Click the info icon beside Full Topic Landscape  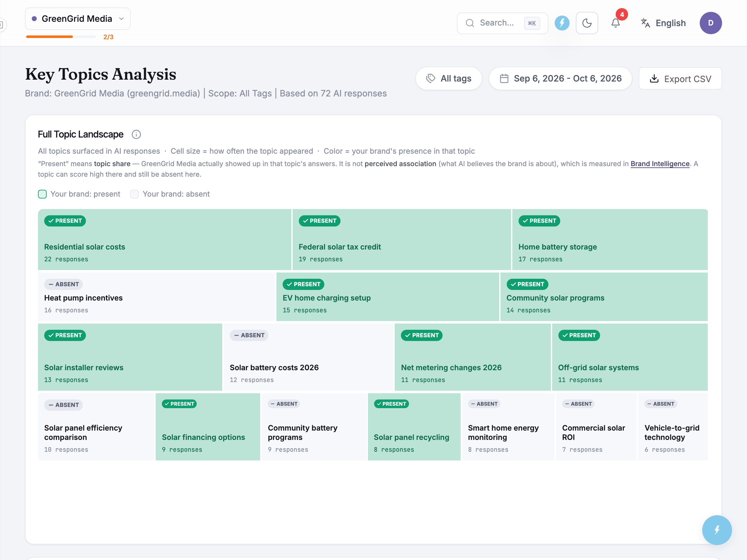coord(136,134)
